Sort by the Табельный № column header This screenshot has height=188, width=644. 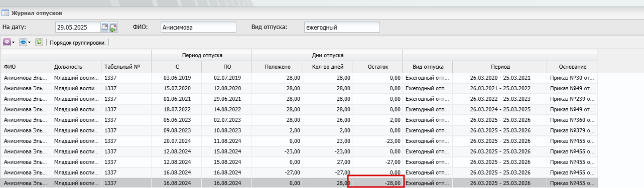tap(126, 67)
